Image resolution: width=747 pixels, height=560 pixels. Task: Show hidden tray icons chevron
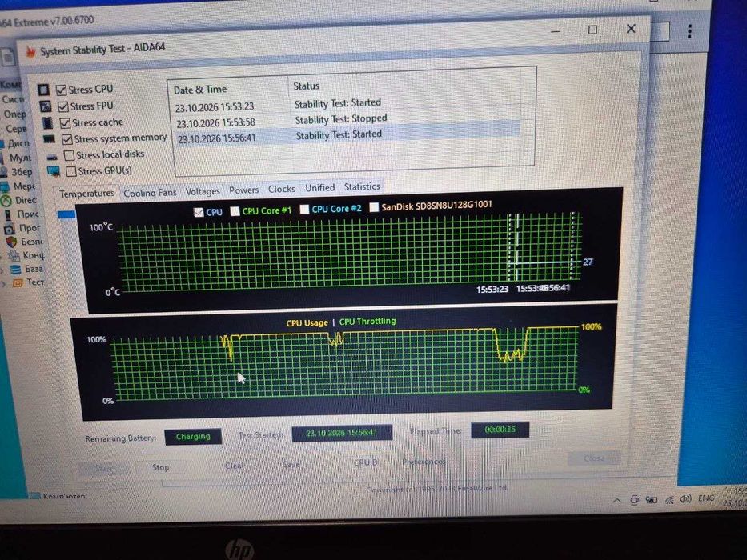point(617,501)
